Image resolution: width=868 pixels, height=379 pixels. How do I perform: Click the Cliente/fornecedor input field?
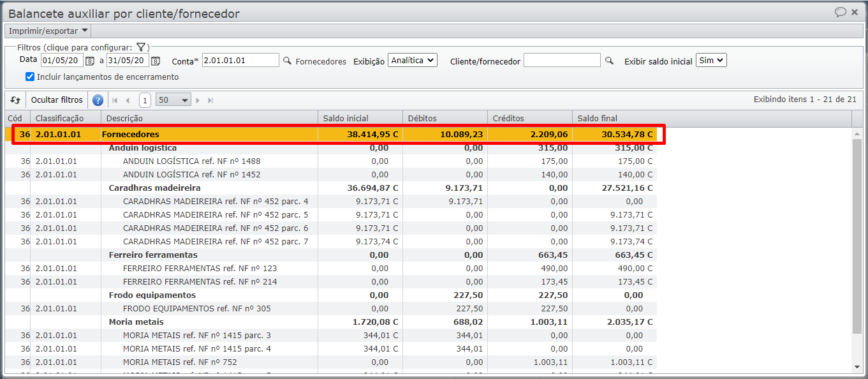tap(561, 60)
